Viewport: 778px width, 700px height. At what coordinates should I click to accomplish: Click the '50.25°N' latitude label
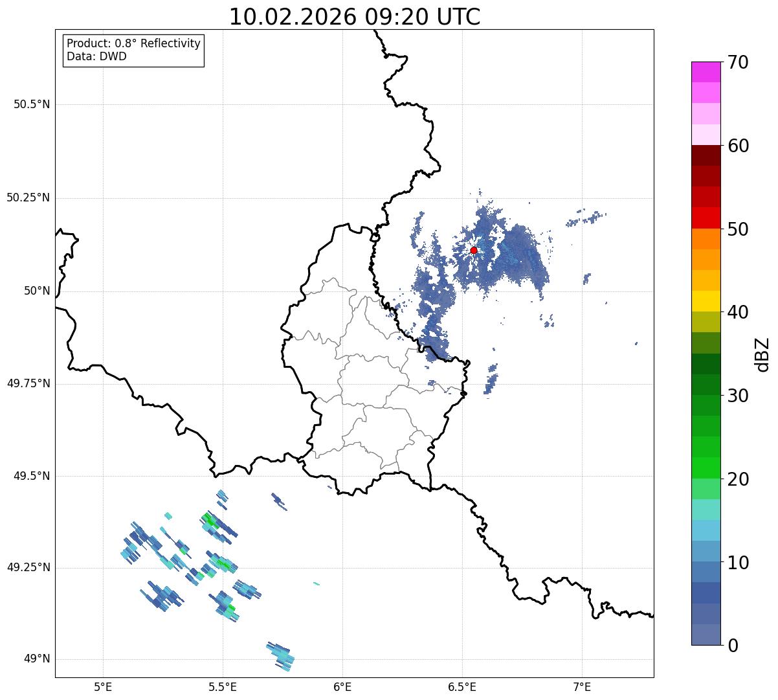coord(28,198)
